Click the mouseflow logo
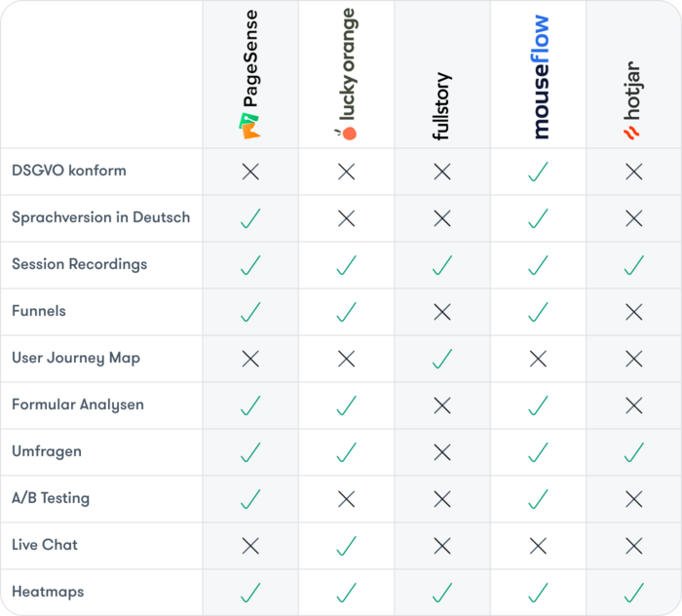682x616 pixels. point(539,77)
